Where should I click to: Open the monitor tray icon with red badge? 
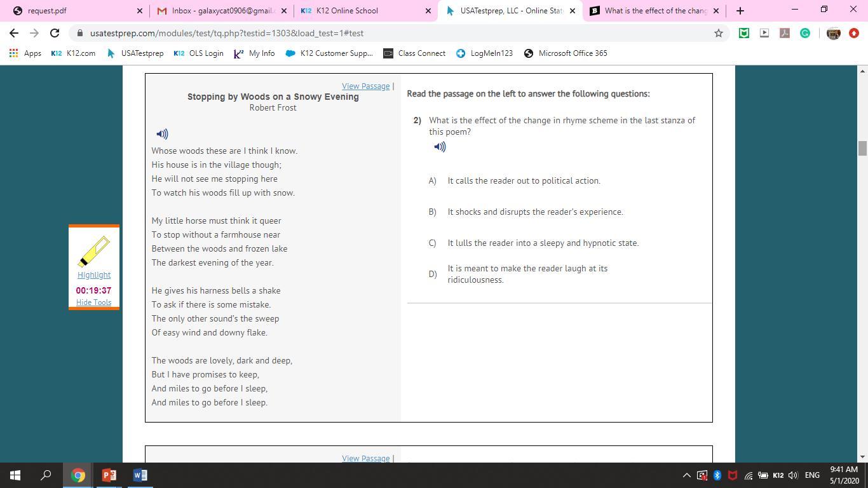click(702, 475)
